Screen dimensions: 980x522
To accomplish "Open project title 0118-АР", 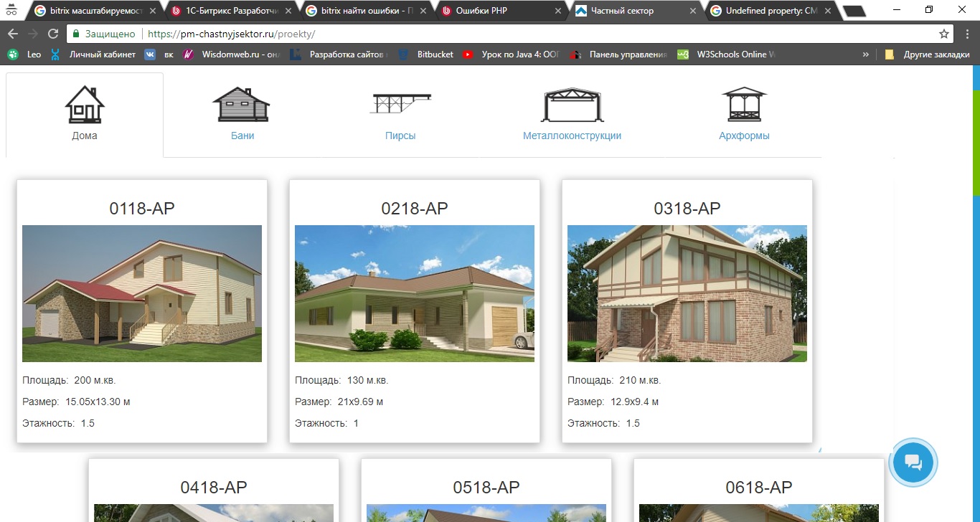I will pos(142,208).
